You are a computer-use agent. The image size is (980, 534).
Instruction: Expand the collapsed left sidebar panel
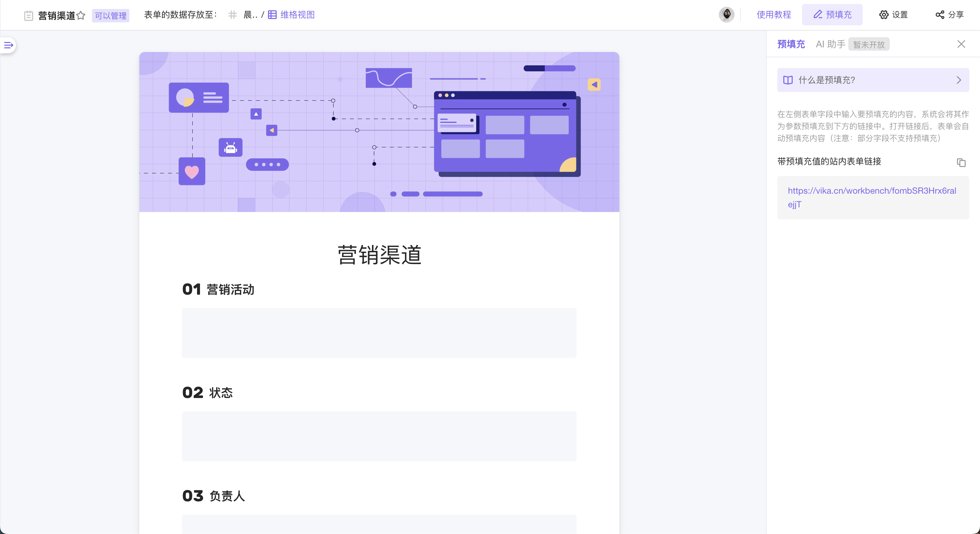click(8, 45)
